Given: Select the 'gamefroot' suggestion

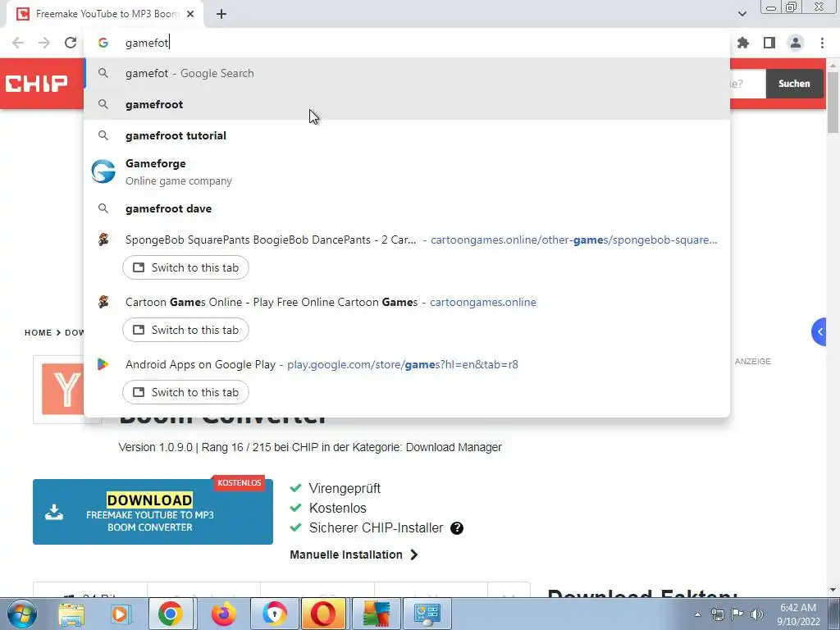Looking at the screenshot, I should 407,104.
